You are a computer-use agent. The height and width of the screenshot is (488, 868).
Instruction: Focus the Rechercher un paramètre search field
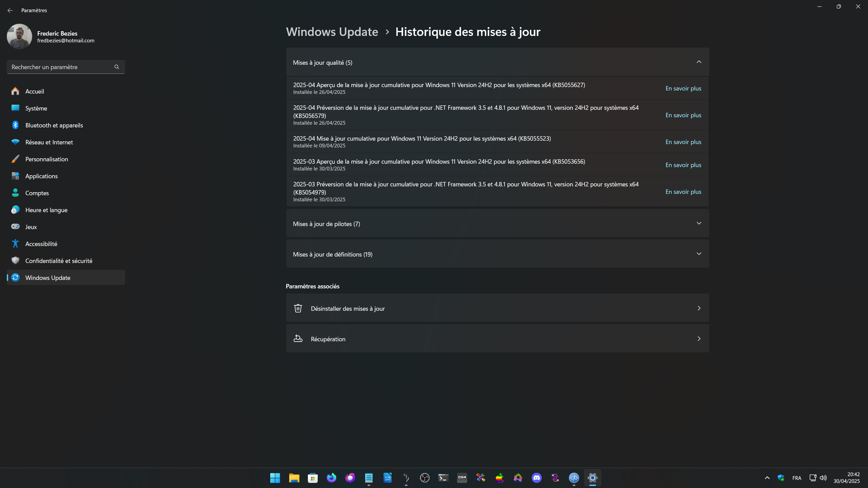pyautogui.click(x=66, y=67)
